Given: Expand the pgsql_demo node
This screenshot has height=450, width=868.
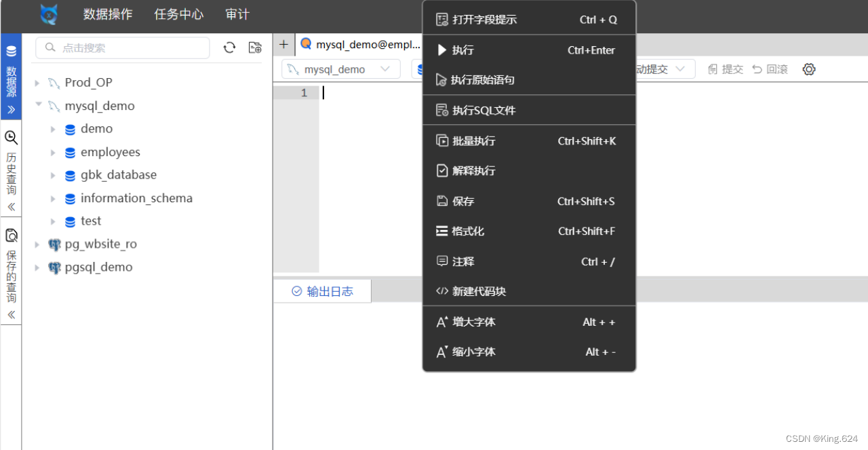Looking at the screenshot, I should pyautogui.click(x=37, y=267).
